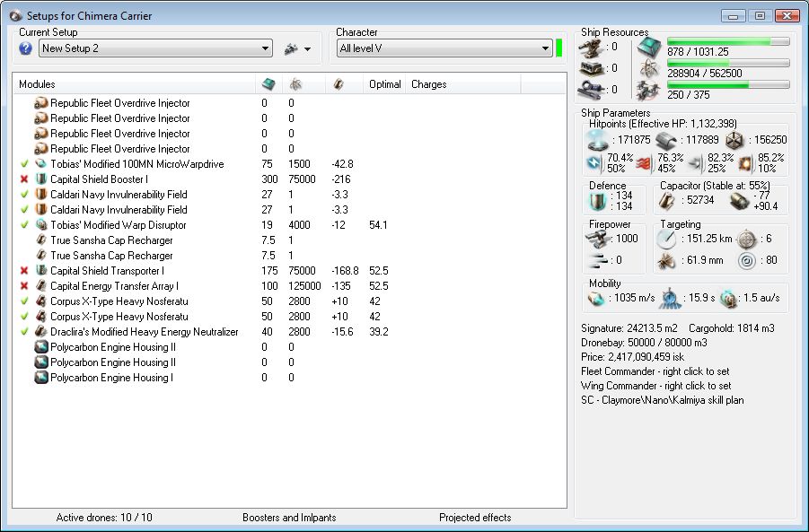Open the Current Setup dropdown 'New Setup 2'
Image resolution: width=809 pixels, height=532 pixels.
(155, 48)
